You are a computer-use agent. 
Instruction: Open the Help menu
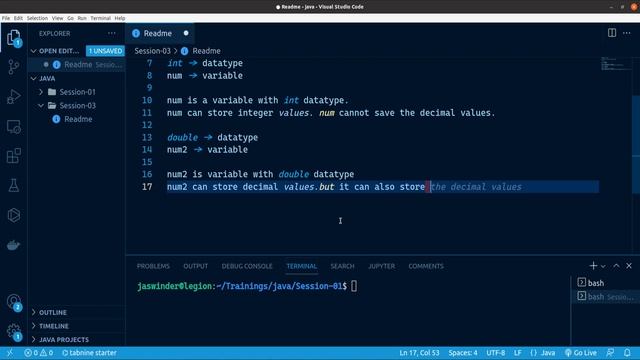120,18
